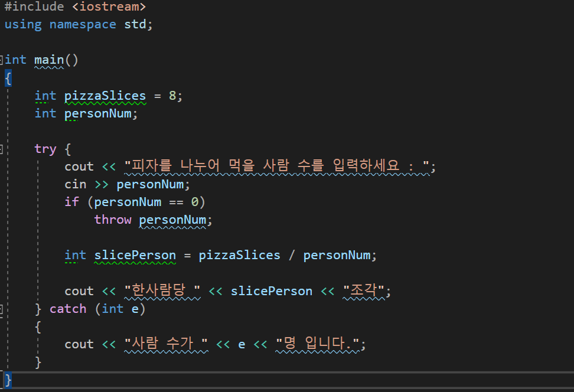The image size is (574, 392).
Task: Click the string "피자를 나누어 먹을 사람 수를 입력하세요 : "
Action: tap(277, 166)
